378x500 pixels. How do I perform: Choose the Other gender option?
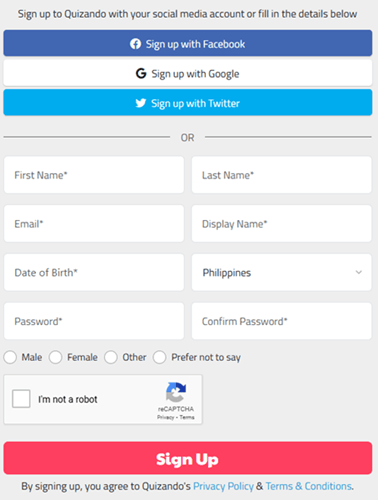click(111, 357)
